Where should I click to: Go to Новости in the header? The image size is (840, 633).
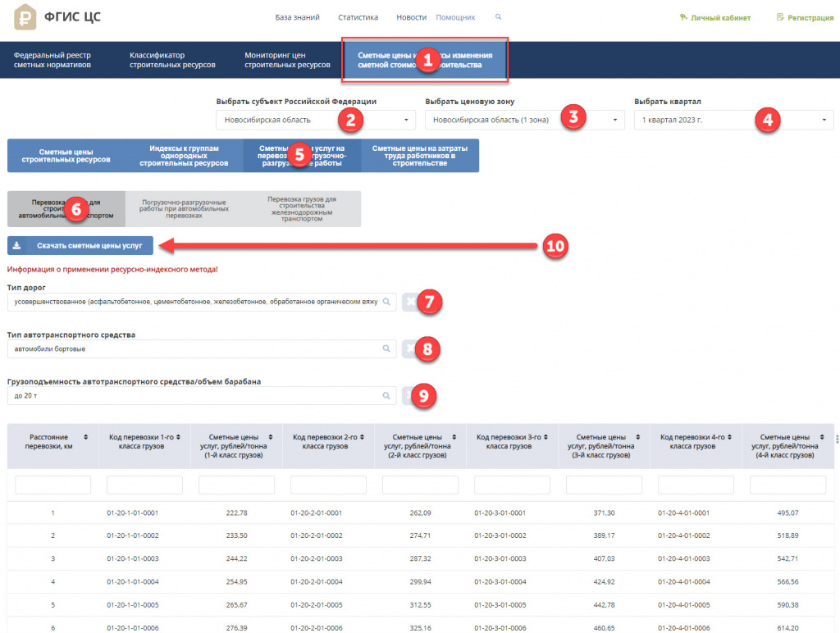412,17
